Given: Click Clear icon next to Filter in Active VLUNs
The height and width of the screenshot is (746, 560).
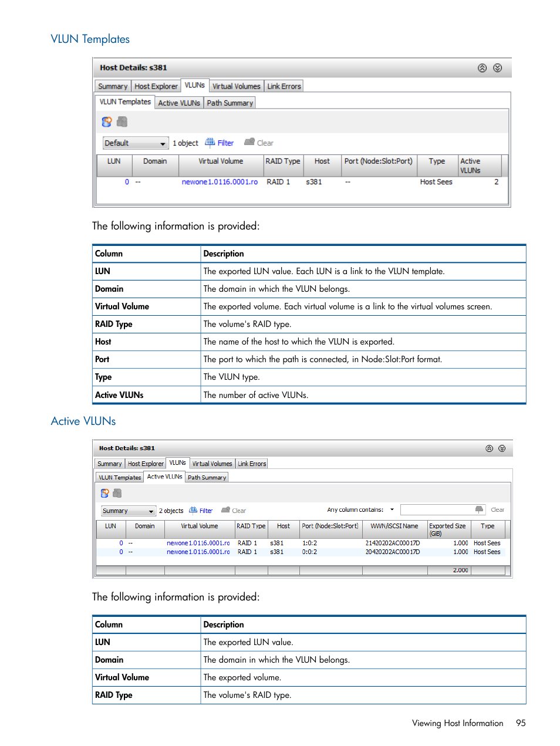Looking at the screenshot, I should tap(225, 510).
